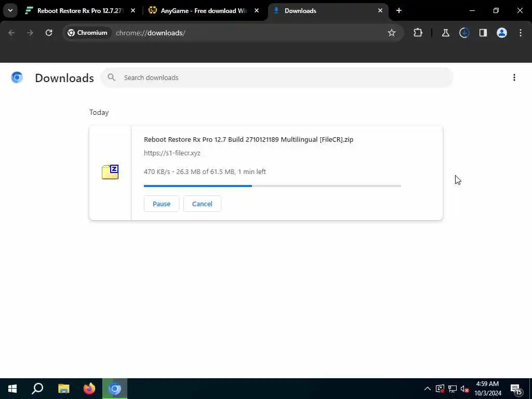Image resolution: width=532 pixels, height=399 pixels.
Task: Close the AnyGame tab
Action: coord(257,10)
